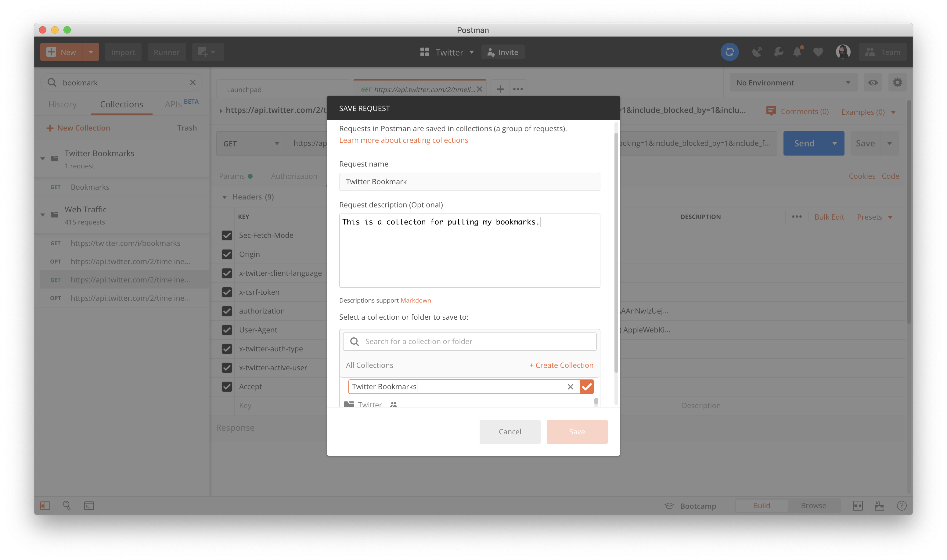Click the Search for a collection field
Image resolution: width=947 pixels, height=560 pixels.
470,341
